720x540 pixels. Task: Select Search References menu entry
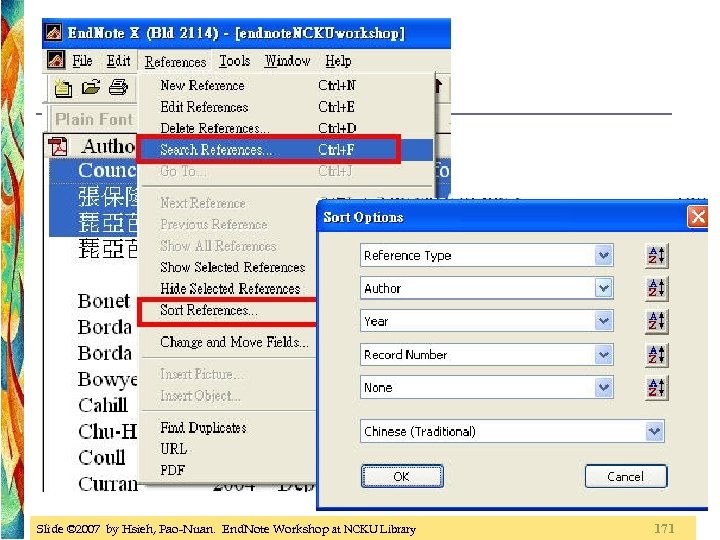(287, 150)
